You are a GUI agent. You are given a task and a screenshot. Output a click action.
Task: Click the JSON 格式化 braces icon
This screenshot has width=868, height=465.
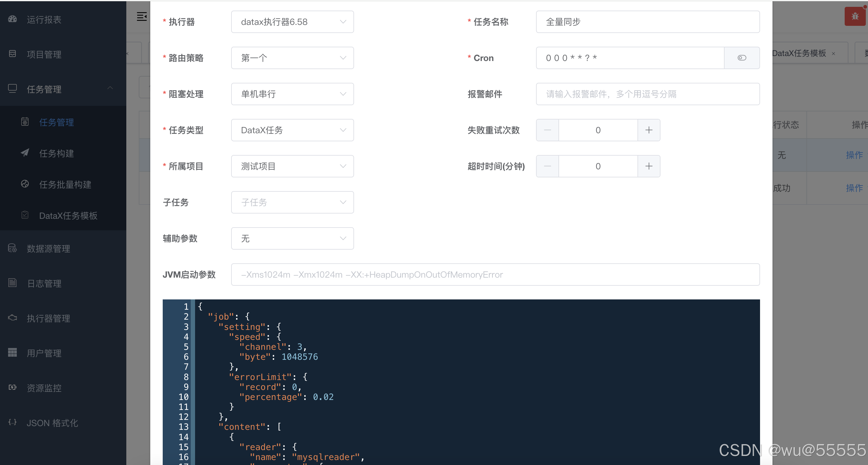(12, 422)
